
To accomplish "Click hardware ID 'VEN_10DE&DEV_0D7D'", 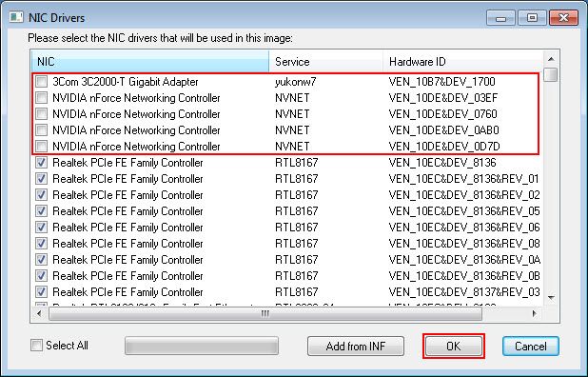I will tap(444, 147).
